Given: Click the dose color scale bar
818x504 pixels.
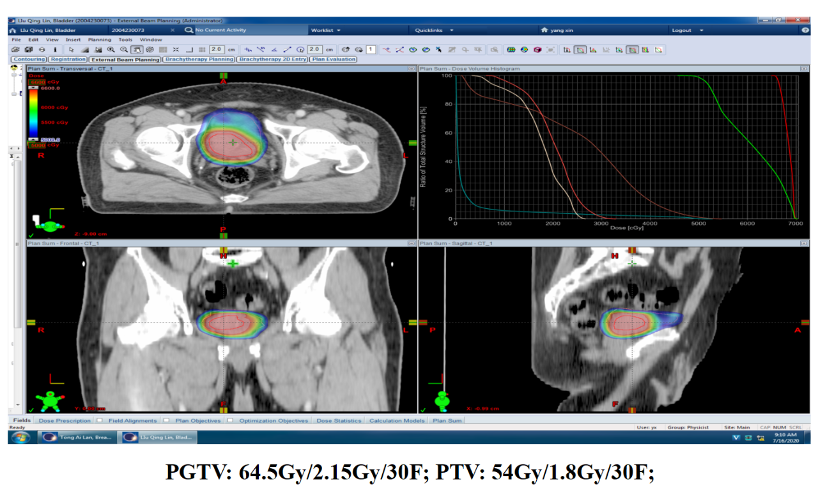Looking at the screenshot, I should pos(33,113).
